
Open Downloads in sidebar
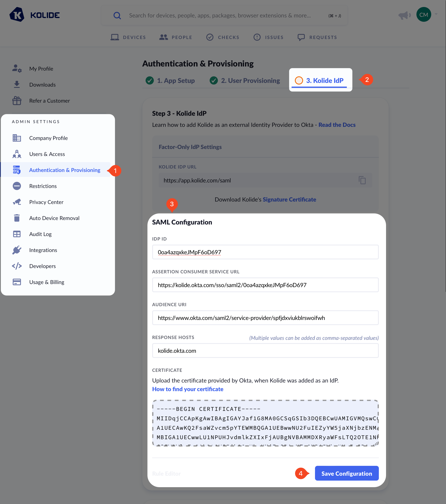pos(43,85)
